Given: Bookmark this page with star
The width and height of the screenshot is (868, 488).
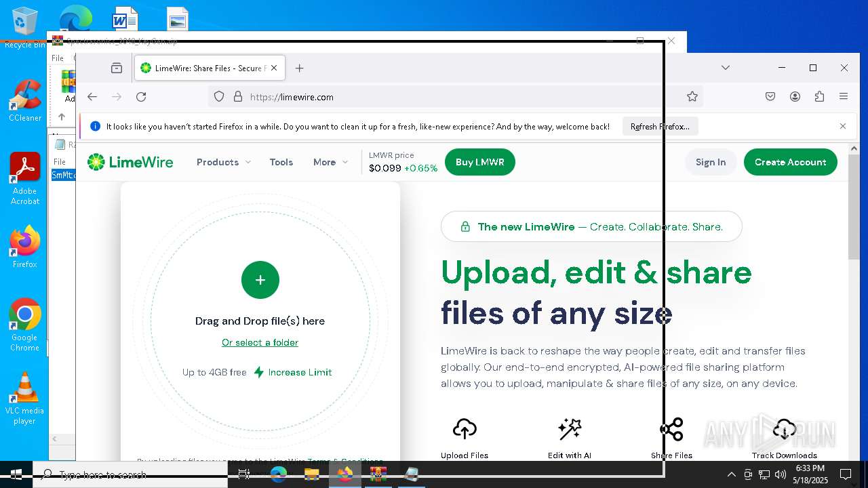Looking at the screenshot, I should pyautogui.click(x=692, y=97).
